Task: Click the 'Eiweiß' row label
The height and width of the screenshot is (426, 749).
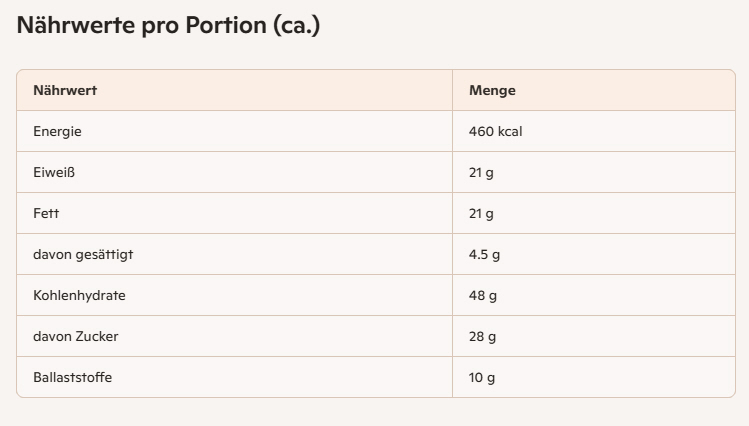Action: point(54,173)
